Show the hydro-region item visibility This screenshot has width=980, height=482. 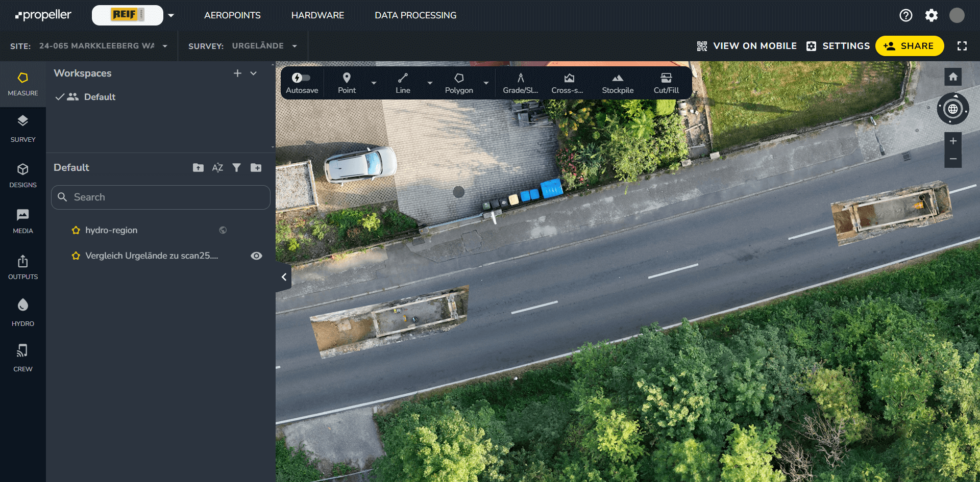click(223, 231)
